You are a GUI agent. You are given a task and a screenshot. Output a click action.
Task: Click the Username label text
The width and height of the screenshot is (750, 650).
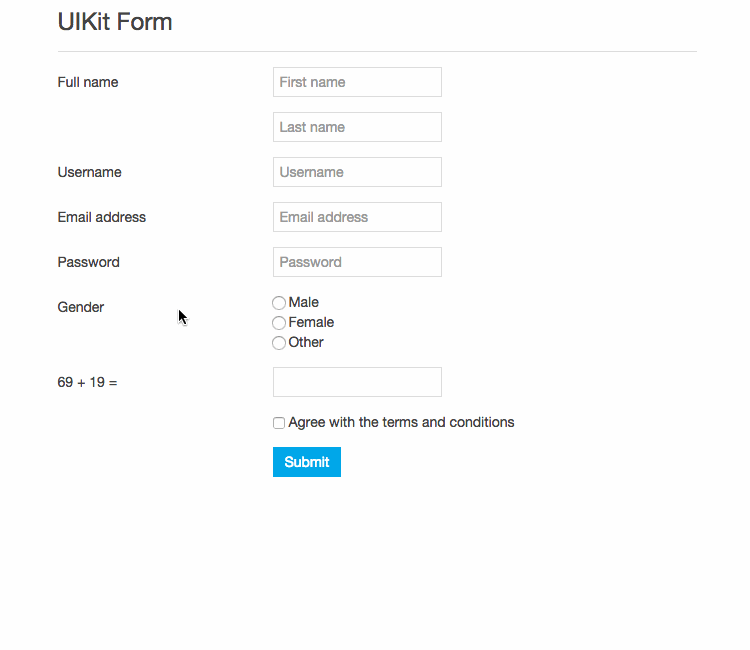(89, 172)
